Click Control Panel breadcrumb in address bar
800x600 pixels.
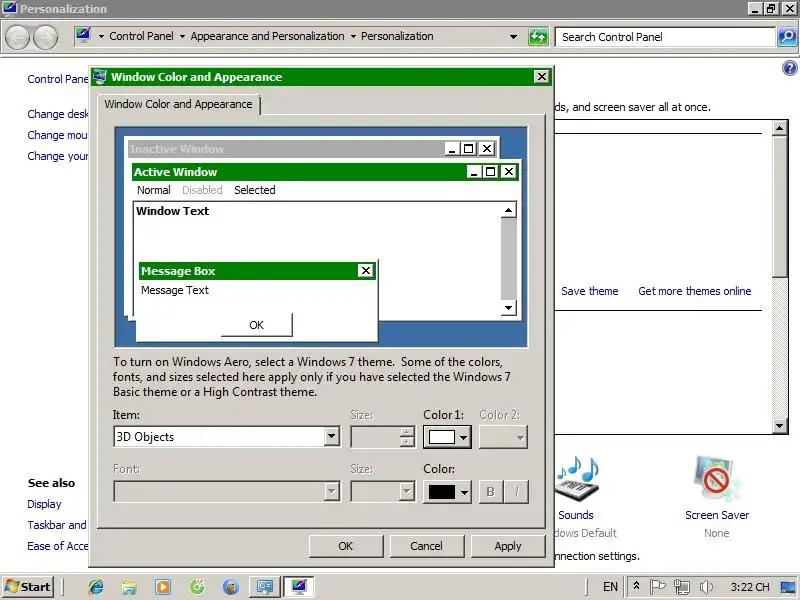[x=141, y=36]
